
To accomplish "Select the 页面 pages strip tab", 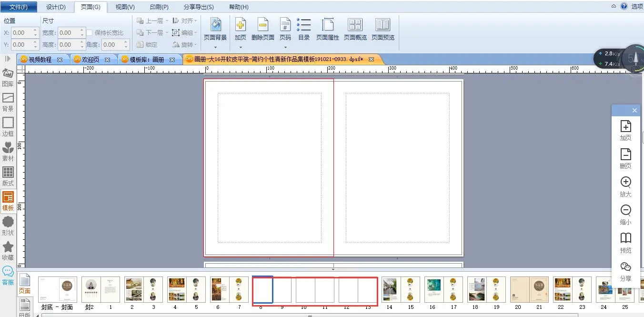I will click(24, 284).
